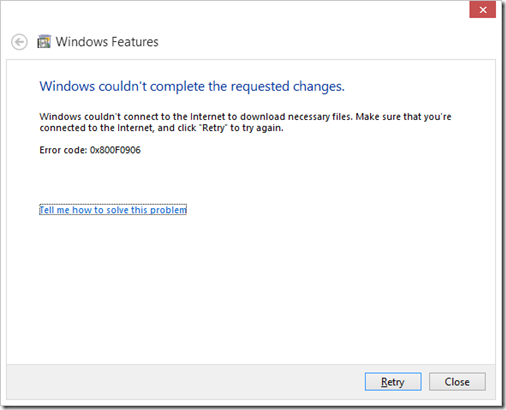Follow the help link for this problem

tap(113, 210)
